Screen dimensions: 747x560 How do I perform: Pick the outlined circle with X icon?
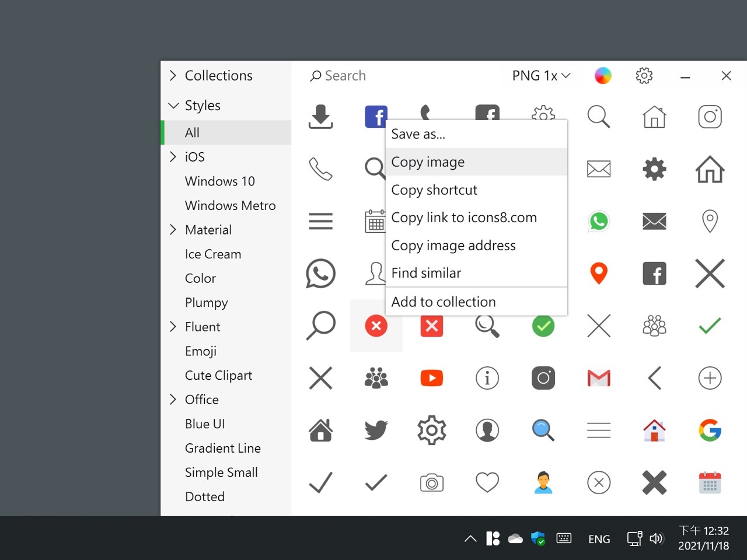click(x=599, y=482)
